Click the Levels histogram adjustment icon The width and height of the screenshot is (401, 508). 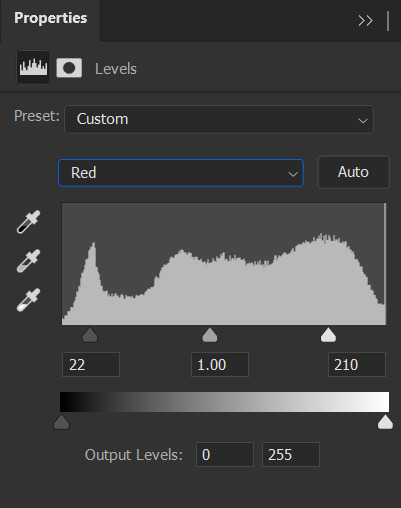tap(33, 67)
